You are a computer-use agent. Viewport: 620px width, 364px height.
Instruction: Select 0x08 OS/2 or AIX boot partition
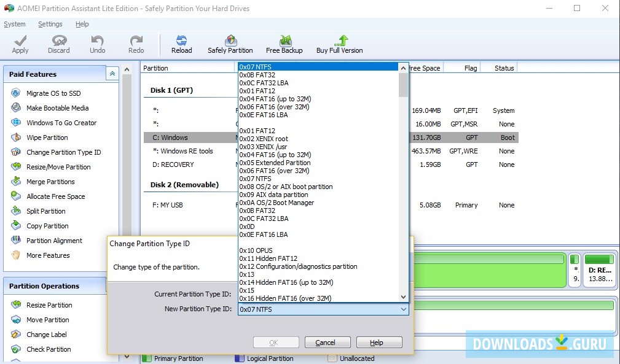click(318, 187)
